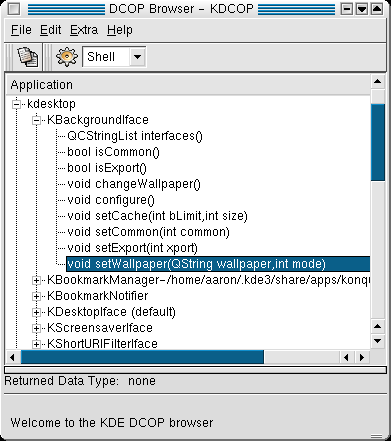Click the KBookmarkNotifier label

point(97,296)
